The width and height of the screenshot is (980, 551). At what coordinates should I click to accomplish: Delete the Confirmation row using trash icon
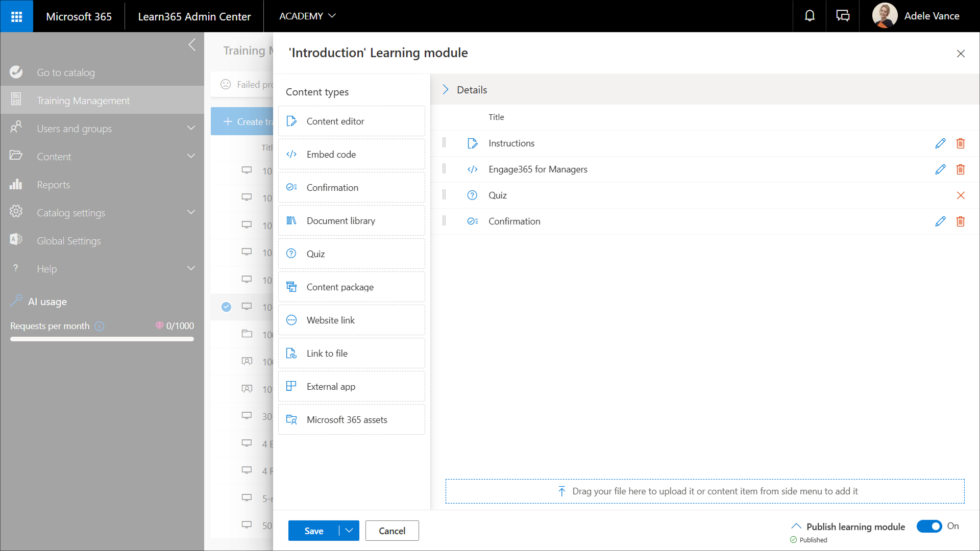[960, 221]
